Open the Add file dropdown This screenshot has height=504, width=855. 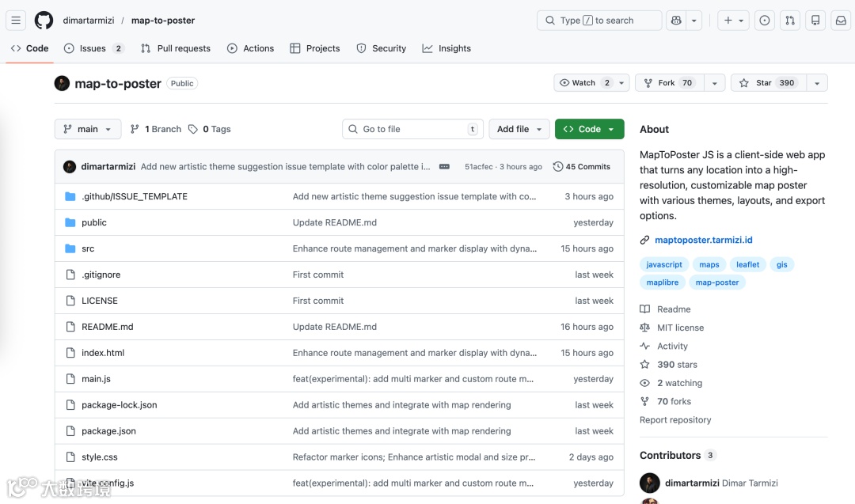click(519, 129)
